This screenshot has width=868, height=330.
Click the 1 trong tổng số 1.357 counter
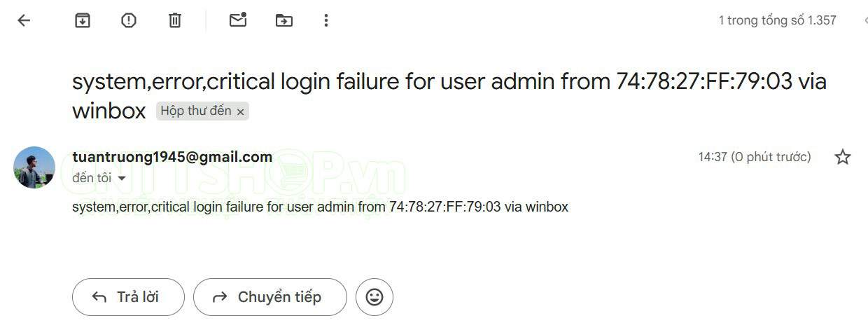pos(777,20)
